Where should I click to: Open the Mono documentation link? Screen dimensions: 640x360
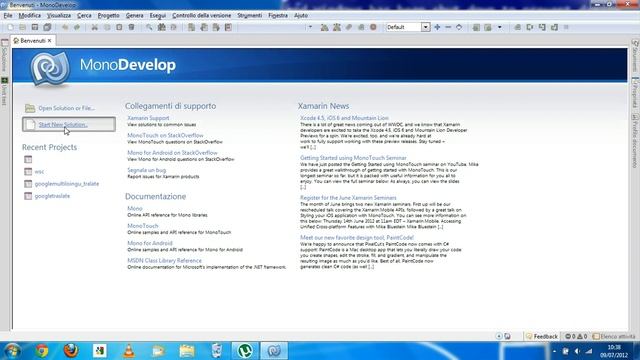pyautogui.click(x=135, y=209)
